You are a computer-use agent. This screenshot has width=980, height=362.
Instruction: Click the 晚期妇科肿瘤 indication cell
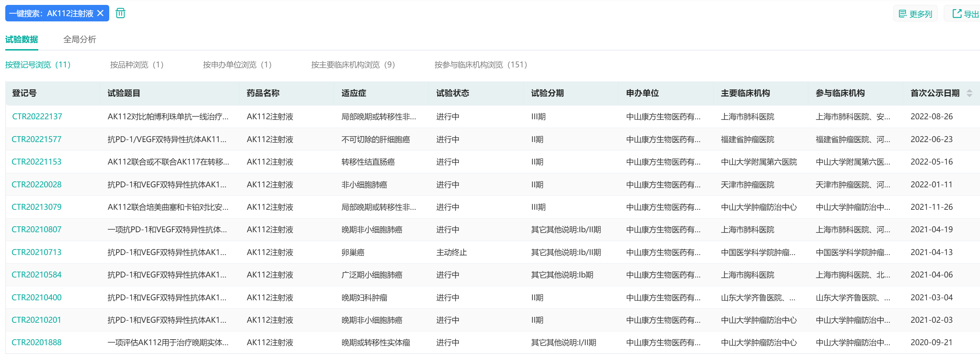pos(364,297)
